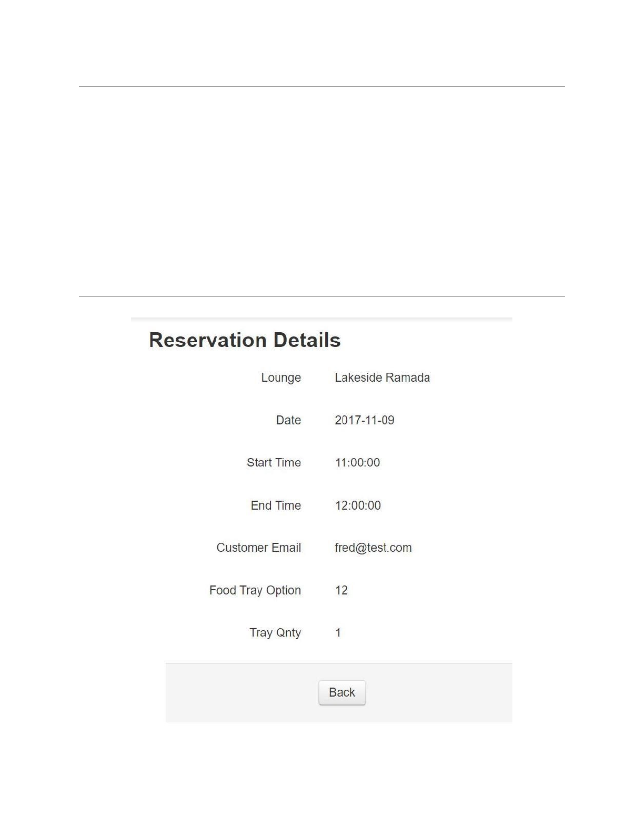Select the Food Tray Option value 12
The width and height of the screenshot is (644, 834).
click(341, 590)
